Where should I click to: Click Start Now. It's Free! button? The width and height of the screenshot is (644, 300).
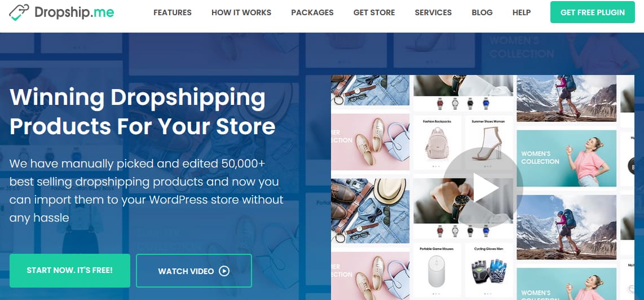tap(70, 271)
